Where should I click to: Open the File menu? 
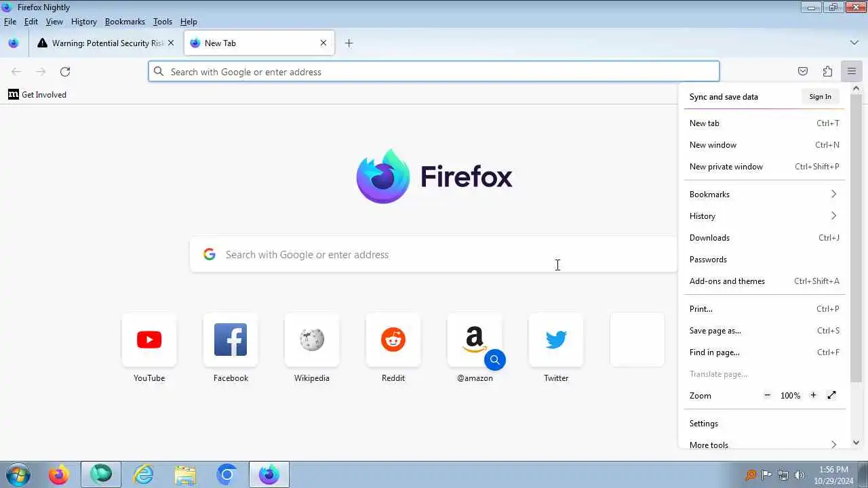[x=10, y=22]
